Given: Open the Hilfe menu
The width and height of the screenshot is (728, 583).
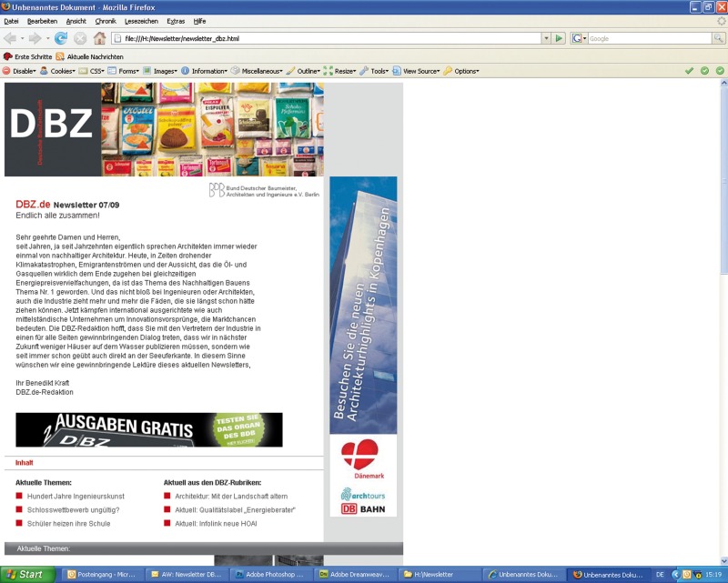Looking at the screenshot, I should click(x=199, y=21).
